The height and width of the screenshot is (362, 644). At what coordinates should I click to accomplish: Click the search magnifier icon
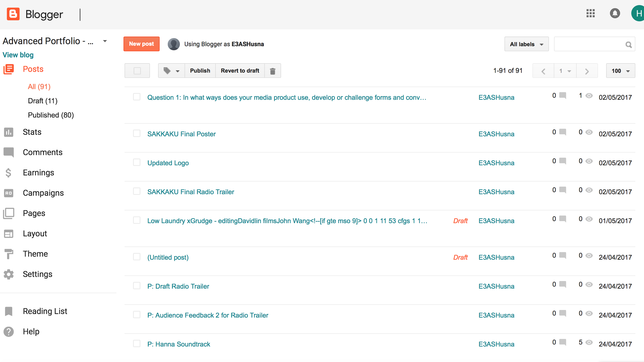628,45
